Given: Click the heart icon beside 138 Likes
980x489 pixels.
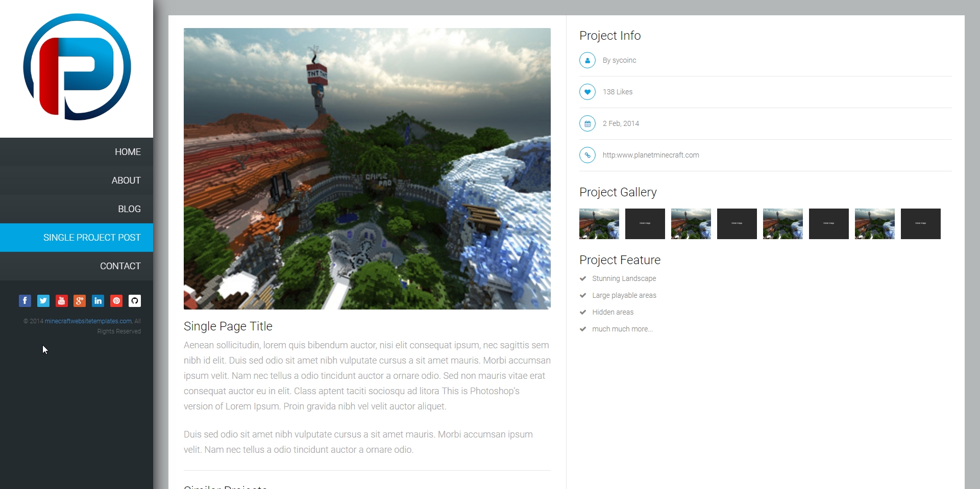Looking at the screenshot, I should [x=587, y=92].
